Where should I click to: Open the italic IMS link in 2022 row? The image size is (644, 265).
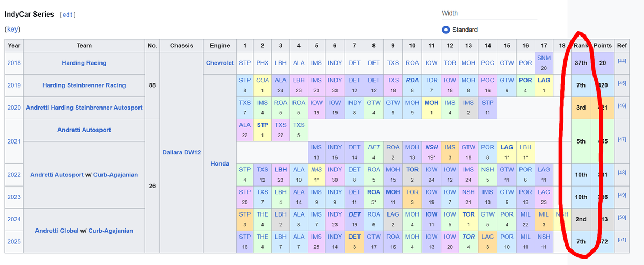[317, 169]
